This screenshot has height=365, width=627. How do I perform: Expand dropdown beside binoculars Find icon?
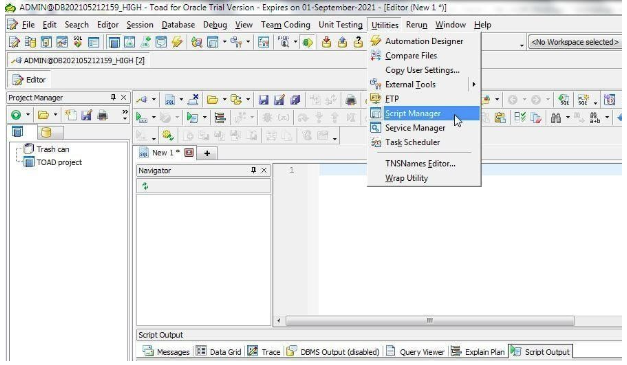pyautogui.click(x=567, y=118)
